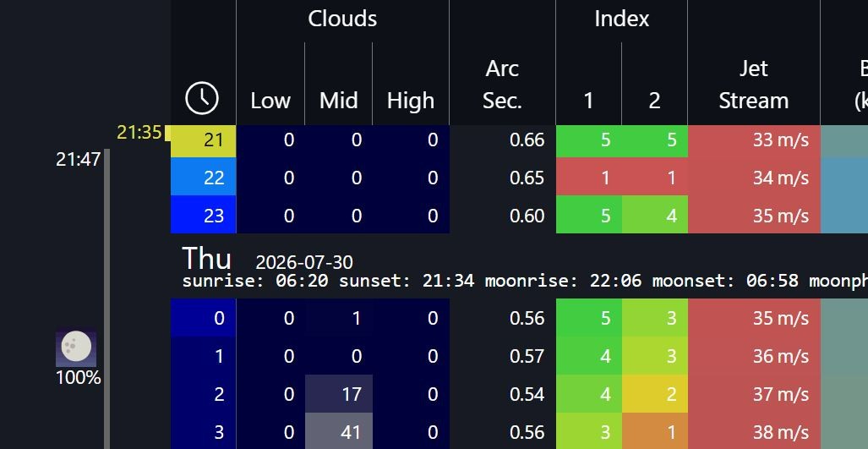Click the Jet Stream column header
The height and width of the screenshot is (449, 868).
click(x=753, y=85)
